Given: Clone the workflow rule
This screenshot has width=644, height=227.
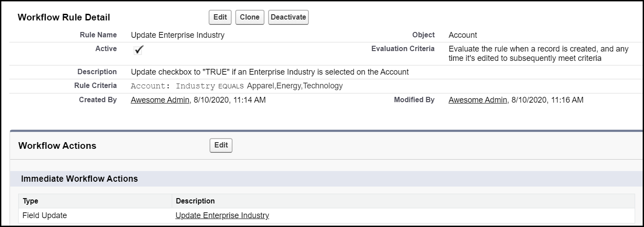Looking at the screenshot, I should click(x=249, y=17).
